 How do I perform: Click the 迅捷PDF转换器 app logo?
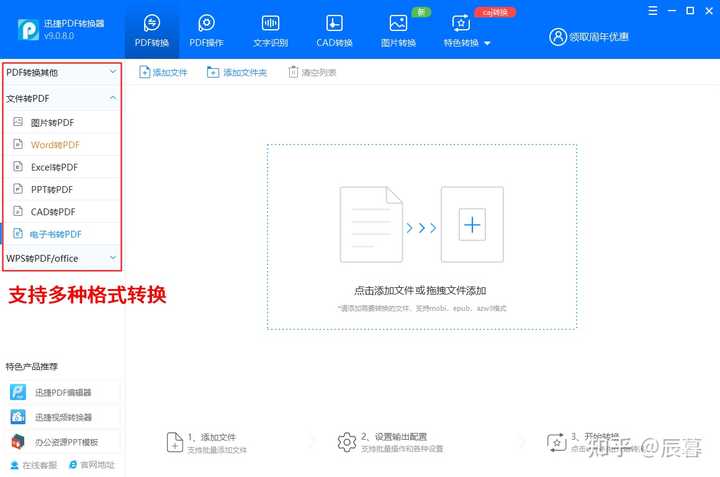(28, 29)
